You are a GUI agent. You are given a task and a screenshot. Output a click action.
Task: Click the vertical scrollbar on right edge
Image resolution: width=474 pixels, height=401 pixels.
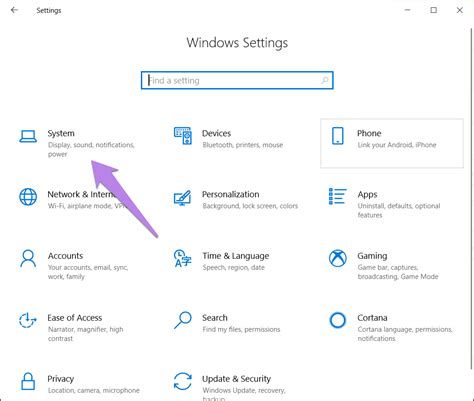point(472,198)
